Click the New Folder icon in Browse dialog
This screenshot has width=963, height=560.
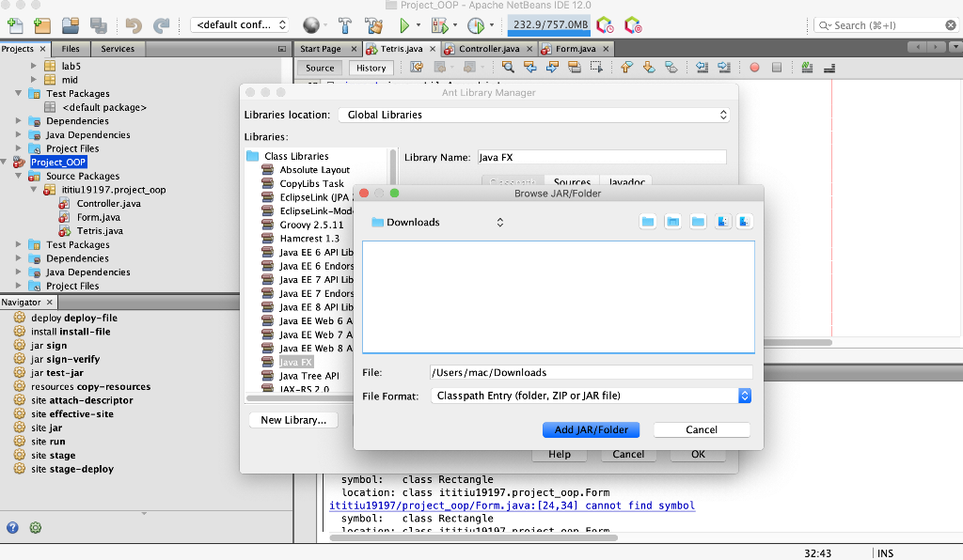[698, 222]
